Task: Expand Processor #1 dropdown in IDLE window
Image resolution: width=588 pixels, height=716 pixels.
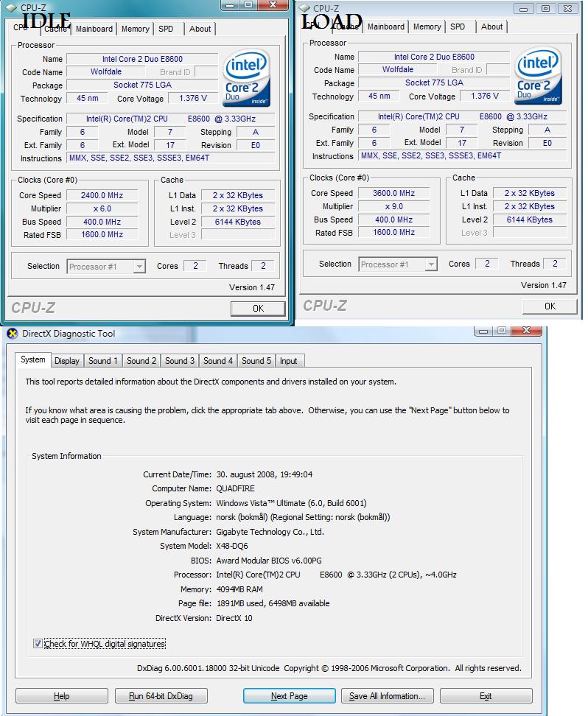Action: pos(139,266)
